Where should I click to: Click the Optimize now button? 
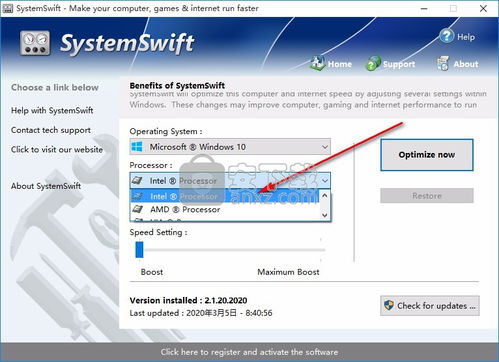(427, 155)
